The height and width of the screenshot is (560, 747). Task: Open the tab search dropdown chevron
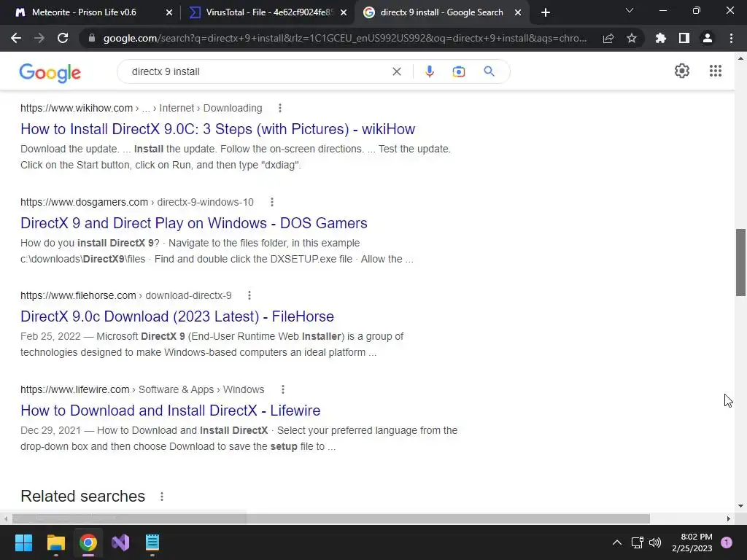pyautogui.click(x=630, y=10)
